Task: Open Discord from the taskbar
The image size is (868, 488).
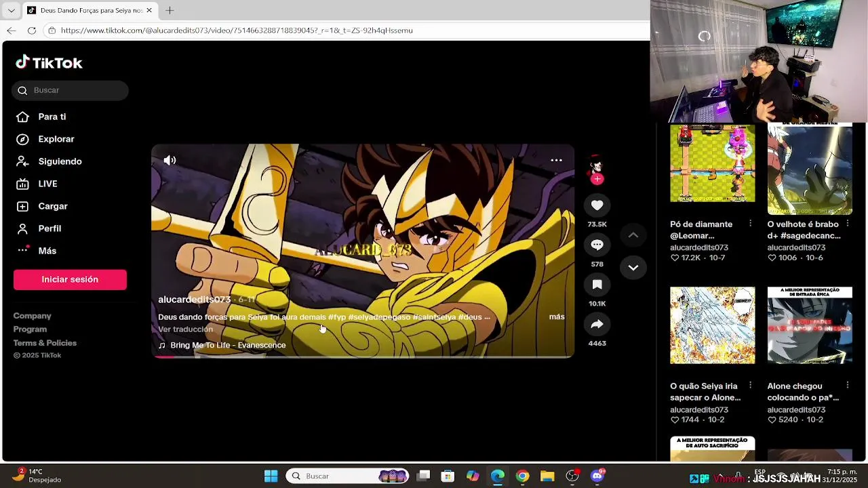Action: pyautogui.click(x=597, y=476)
